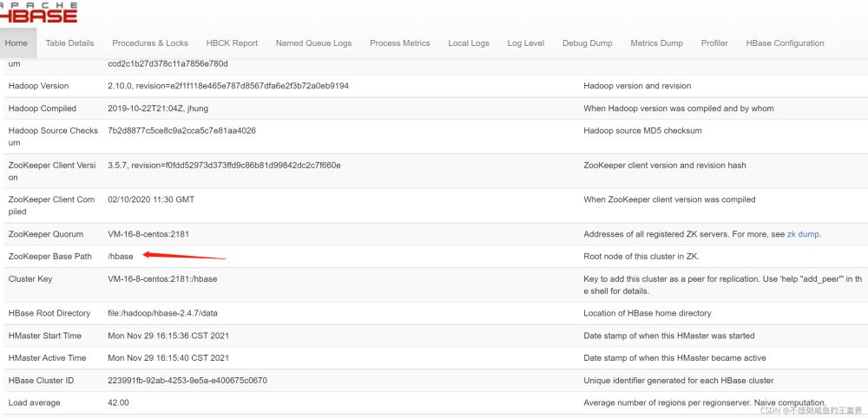Open Local Logs page
This screenshot has height=418, width=868.
469,43
